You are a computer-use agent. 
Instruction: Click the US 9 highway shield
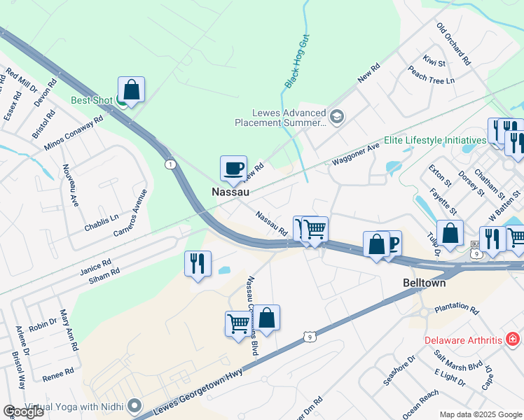(310, 337)
